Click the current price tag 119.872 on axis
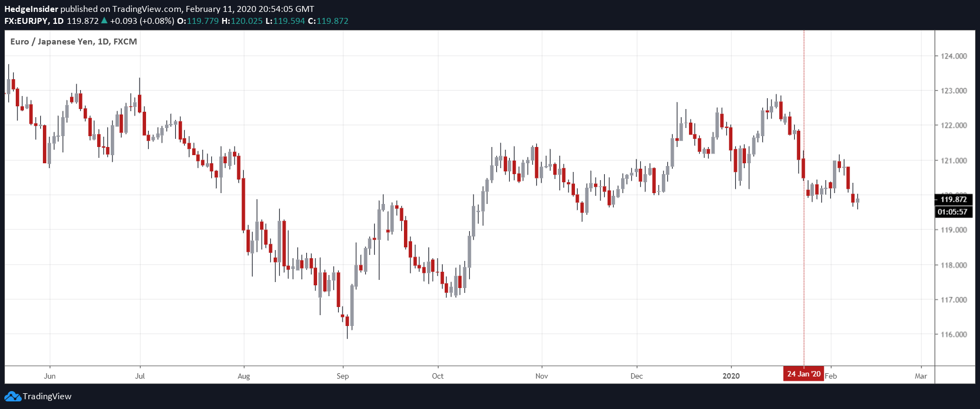The height and width of the screenshot is (409, 980). (x=954, y=200)
